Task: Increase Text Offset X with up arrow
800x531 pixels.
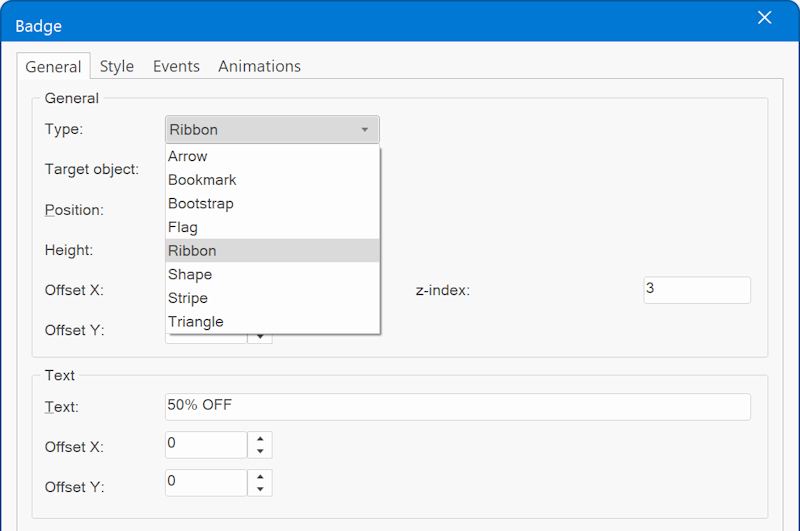Action: pyautogui.click(x=260, y=439)
